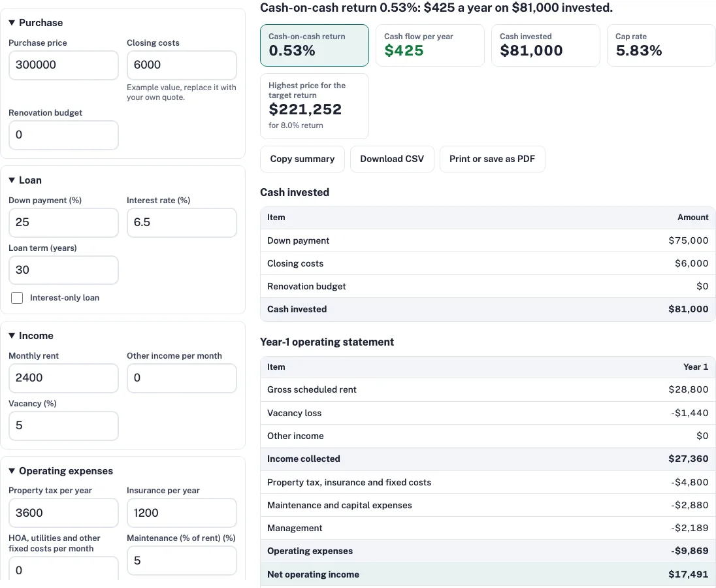Click the Down payment amount $75,000

(x=688, y=240)
